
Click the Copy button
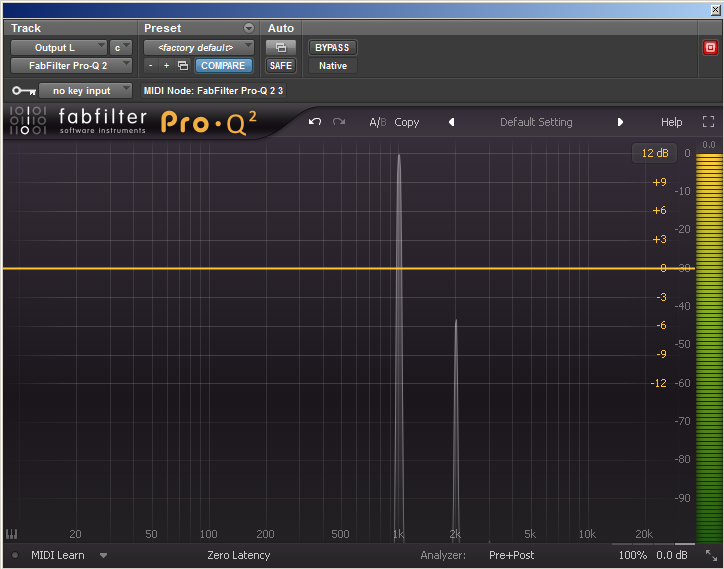click(407, 122)
